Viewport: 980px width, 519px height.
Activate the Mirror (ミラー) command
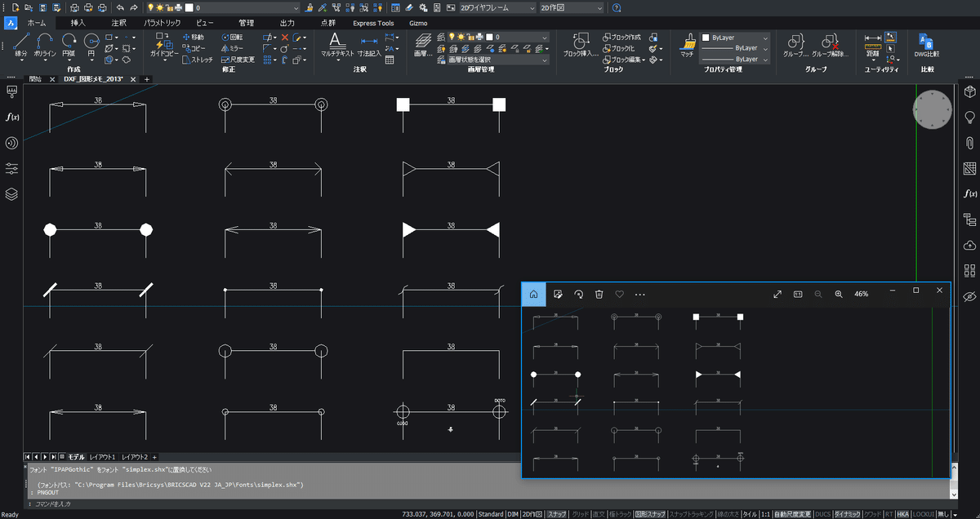click(232, 48)
